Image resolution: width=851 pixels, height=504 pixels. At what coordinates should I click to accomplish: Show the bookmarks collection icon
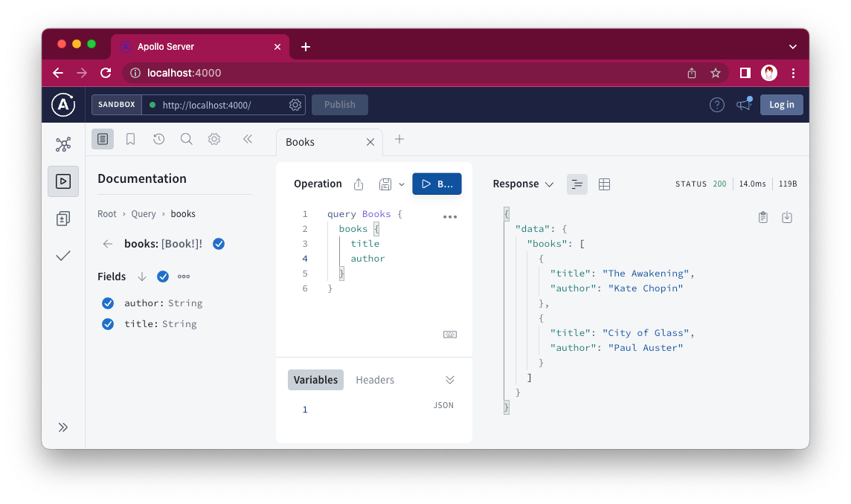(x=130, y=140)
